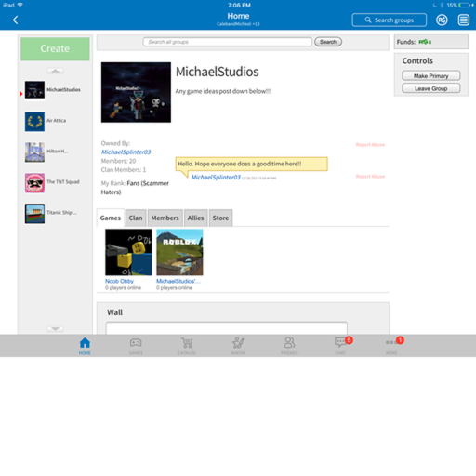Click MichaelStudios'... game title link

[x=178, y=281]
